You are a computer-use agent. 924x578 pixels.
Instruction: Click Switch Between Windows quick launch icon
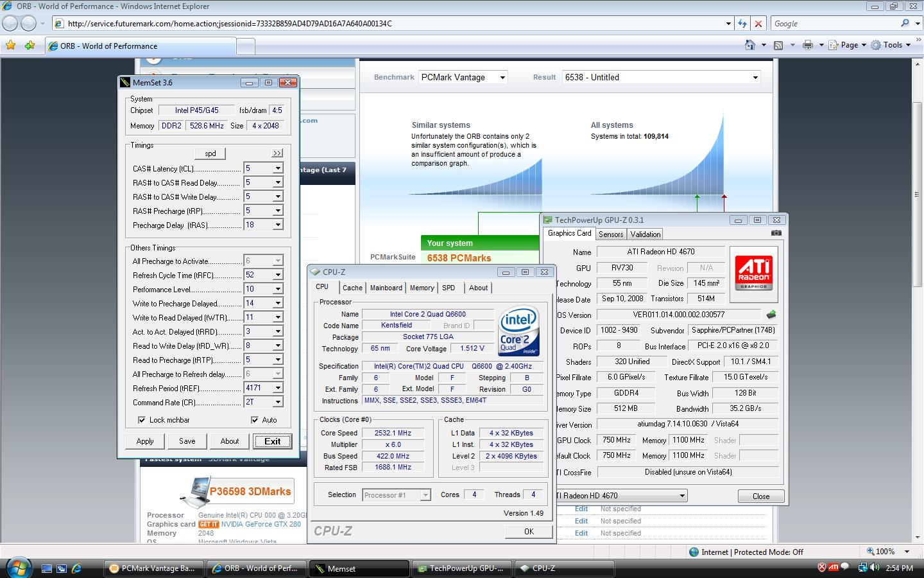click(x=62, y=568)
